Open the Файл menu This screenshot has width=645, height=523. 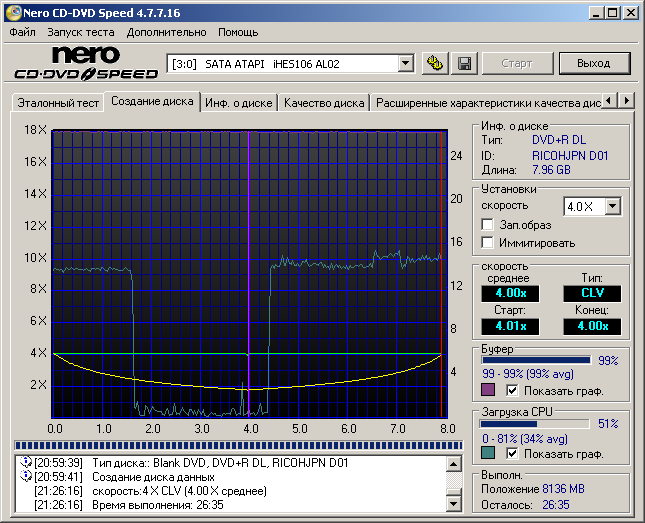point(22,32)
